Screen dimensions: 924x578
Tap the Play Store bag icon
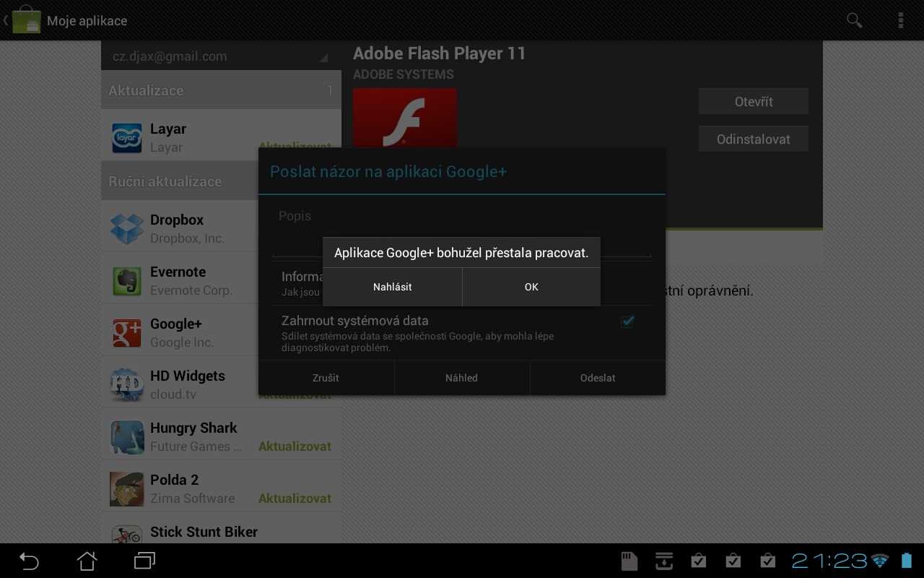point(26,20)
